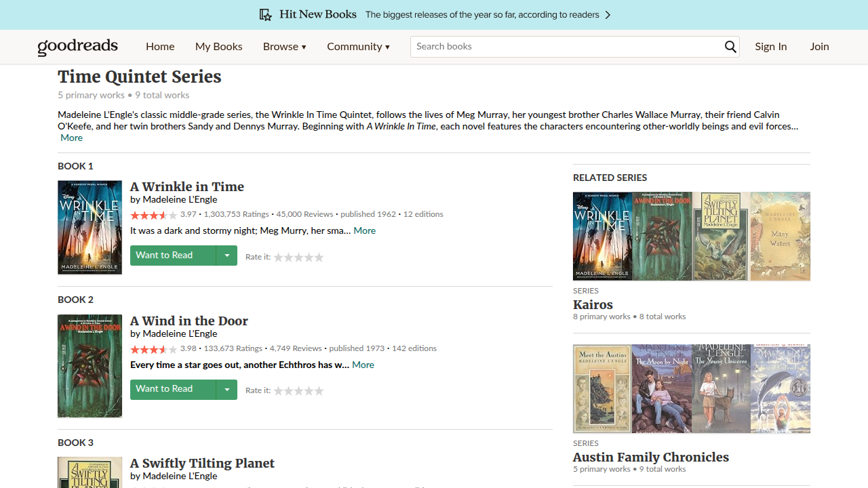Screen dimensions: 868x488
Task: Rate A Wrinkle in Time one star
Action: [278, 258]
